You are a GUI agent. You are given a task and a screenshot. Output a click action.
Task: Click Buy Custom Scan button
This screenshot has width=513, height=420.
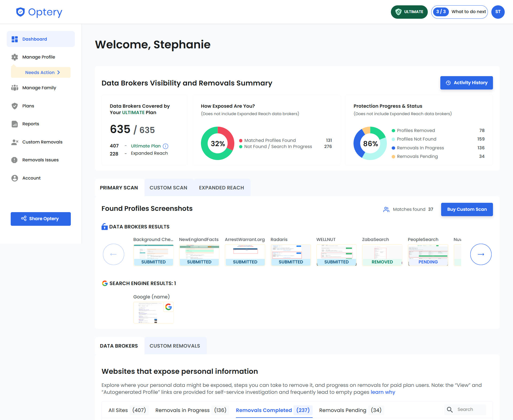point(467,209)
